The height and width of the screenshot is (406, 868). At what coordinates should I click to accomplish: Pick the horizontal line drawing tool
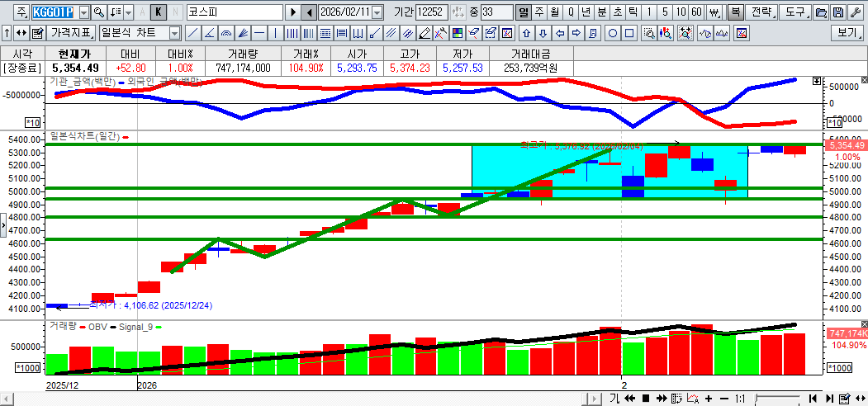(x=259, y=33)
